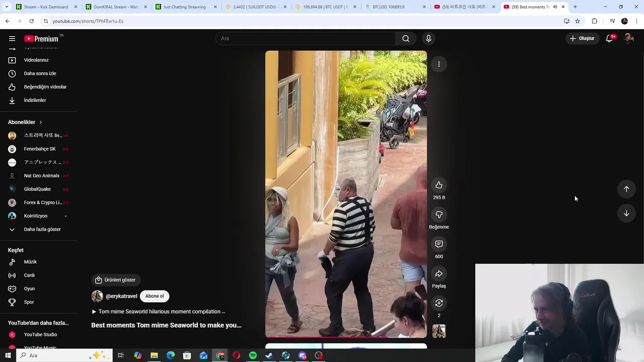Open the comments panel showing 600
The image size is (644, 362).
[439, 244]
